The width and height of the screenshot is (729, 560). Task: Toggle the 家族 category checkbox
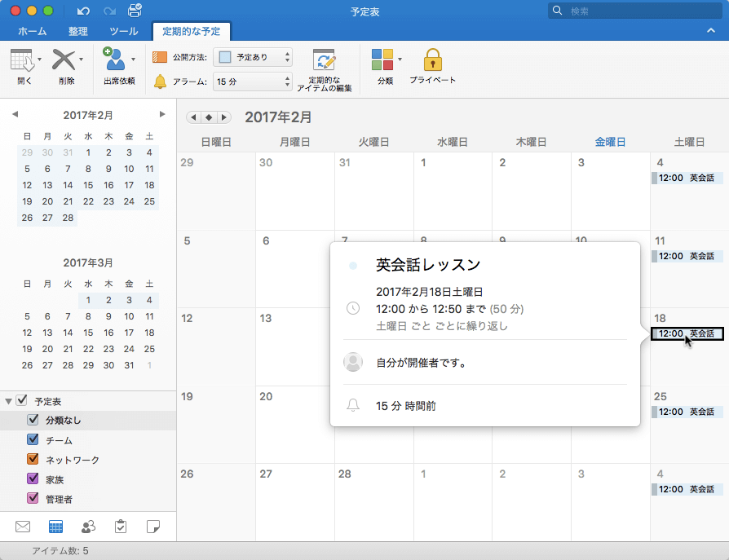click(x=33, y=478)
